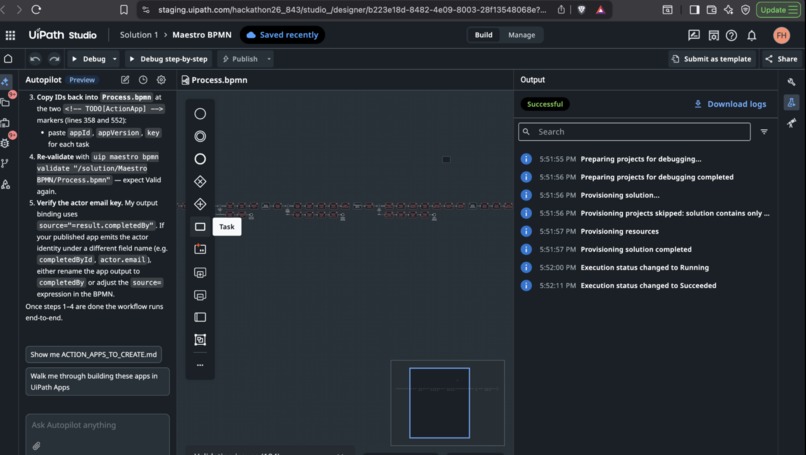Click the Publish button
The width and height of the screenshot is (806, 455).
tap(240, 59)
